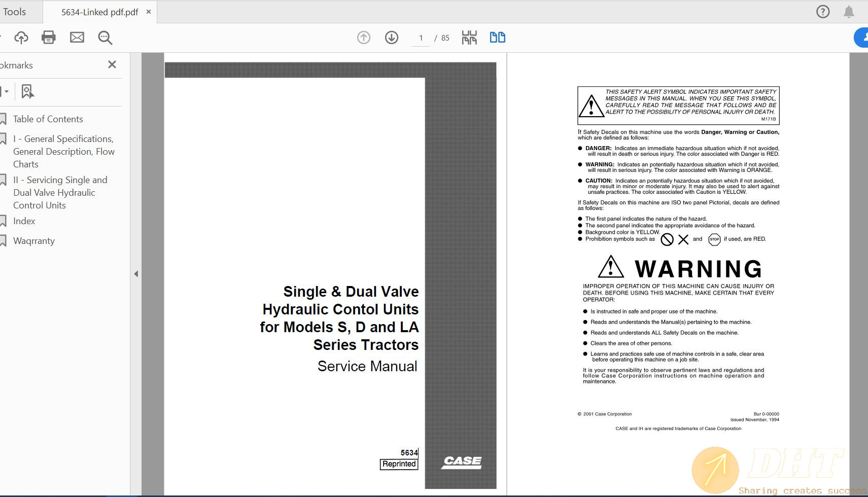Screen dimensions: 868x497
Task: Go to previous page arrow
Action: 364,38
